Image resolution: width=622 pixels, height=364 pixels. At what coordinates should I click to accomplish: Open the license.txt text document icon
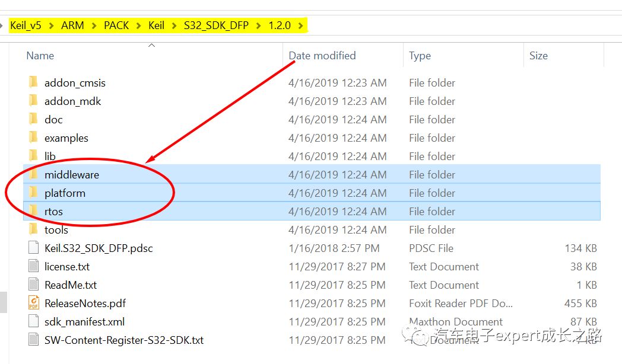coord(33,266)
